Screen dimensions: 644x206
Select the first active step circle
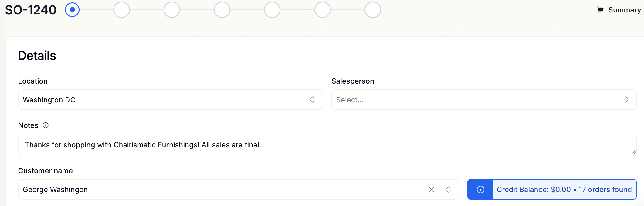[72, 10]
